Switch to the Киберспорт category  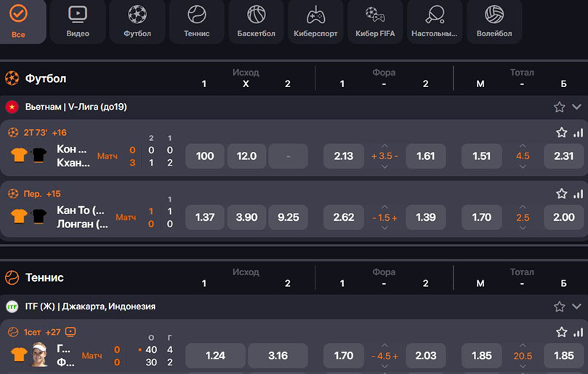click(x=315, y=22)
